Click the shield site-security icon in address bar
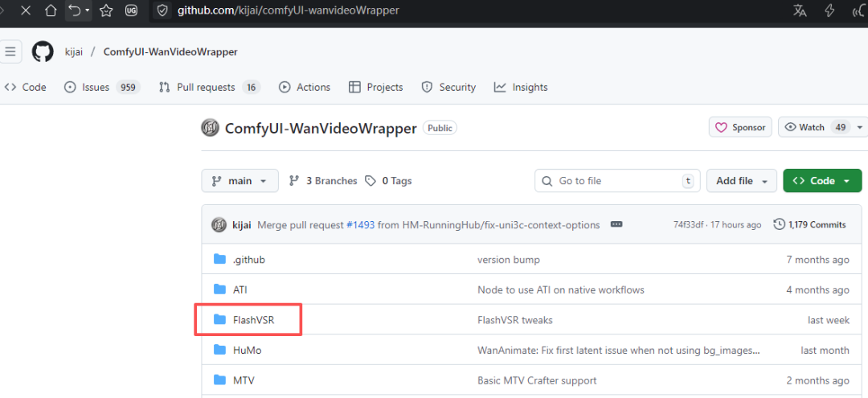 point(162,10)
